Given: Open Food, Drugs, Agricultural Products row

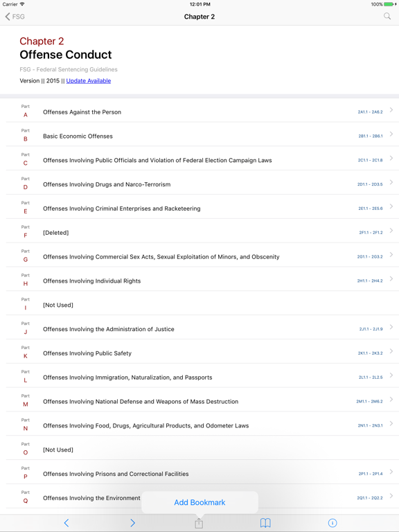Looking at the screenshot, I should coord(199,423).
